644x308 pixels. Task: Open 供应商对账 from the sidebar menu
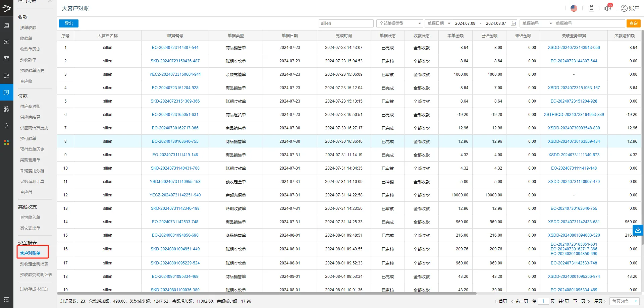[30, 106]
